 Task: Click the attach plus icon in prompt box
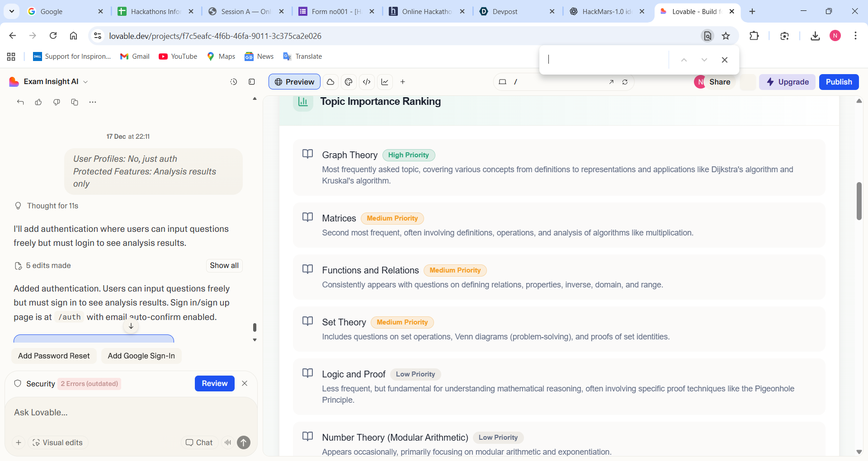click(x=19, y=442)
